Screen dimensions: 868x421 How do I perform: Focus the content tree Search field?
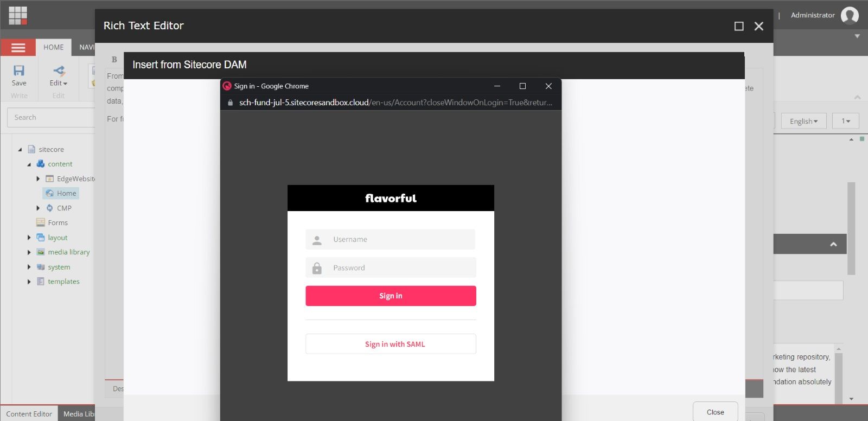click(52, 117)
